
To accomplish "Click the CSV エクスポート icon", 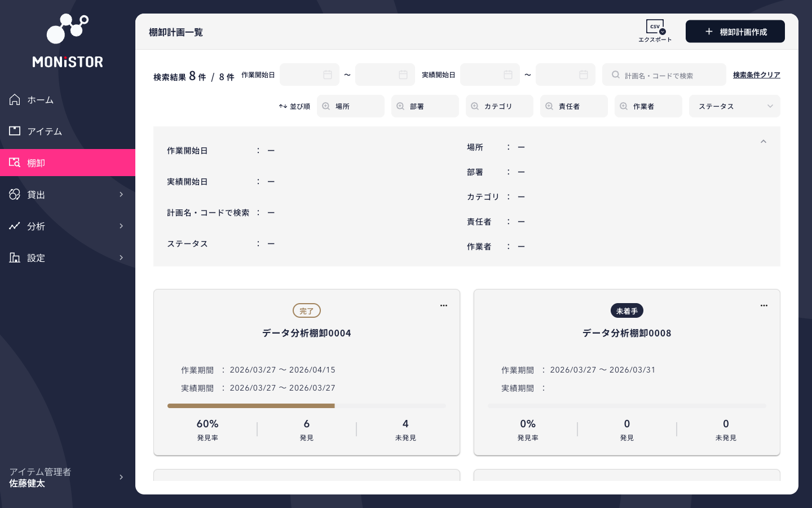I will [654, 26].
